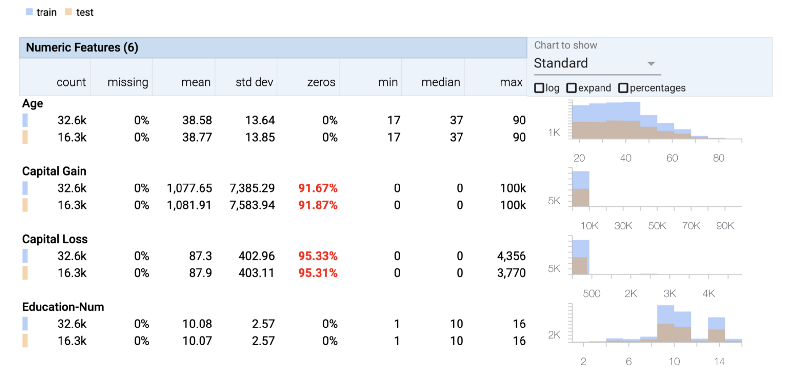Click the test legend color square
Screen dimensions: 800x367
pyautogui.click(x=69, y=12)
